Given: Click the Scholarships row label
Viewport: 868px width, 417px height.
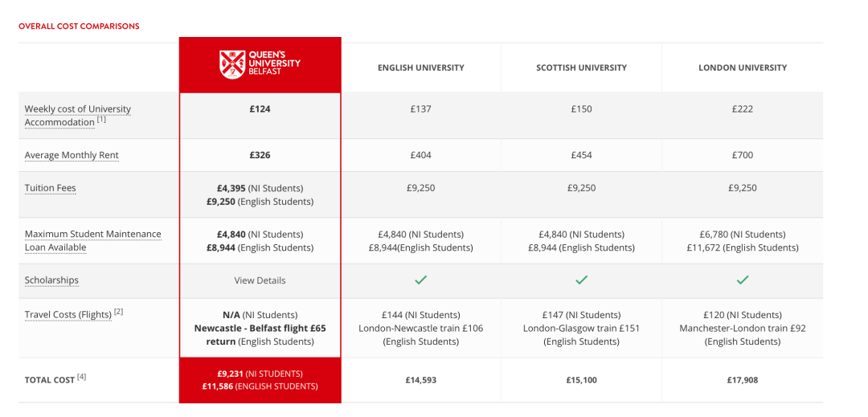Looking at the screenshot, I should [51, 280].
